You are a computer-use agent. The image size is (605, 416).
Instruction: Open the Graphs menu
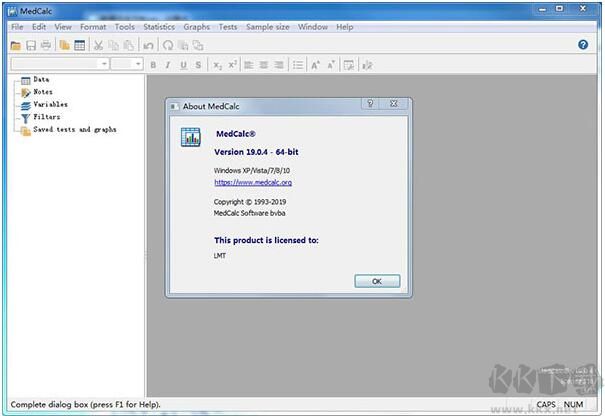(x=196, y=27)
